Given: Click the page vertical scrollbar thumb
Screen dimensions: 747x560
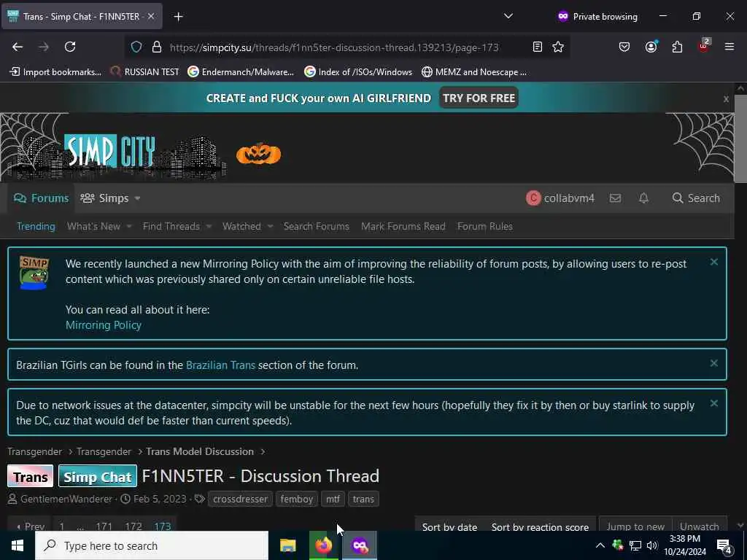Looking at the screenshot, I should pos(740,138).
